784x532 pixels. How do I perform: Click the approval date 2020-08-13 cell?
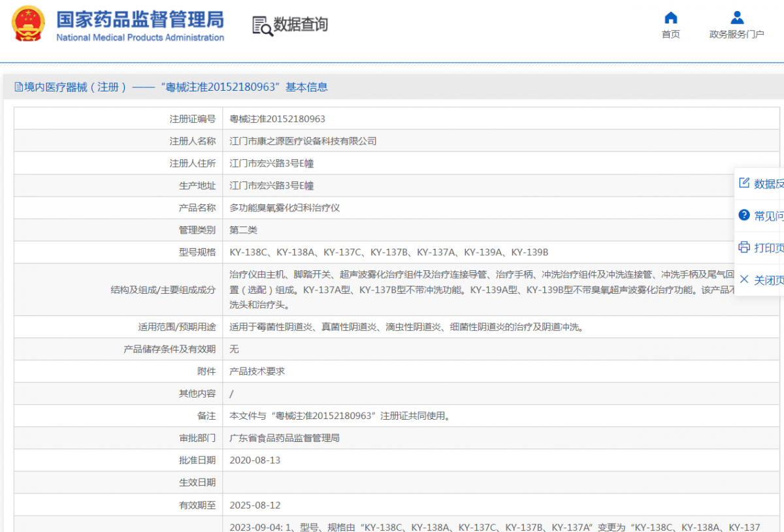[255, 460]
